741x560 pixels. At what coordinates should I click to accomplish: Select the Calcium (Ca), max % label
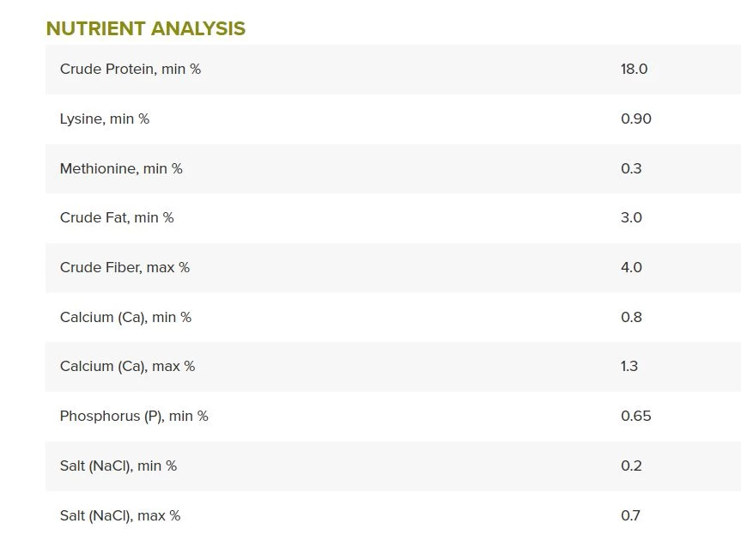tap(127, 366)
